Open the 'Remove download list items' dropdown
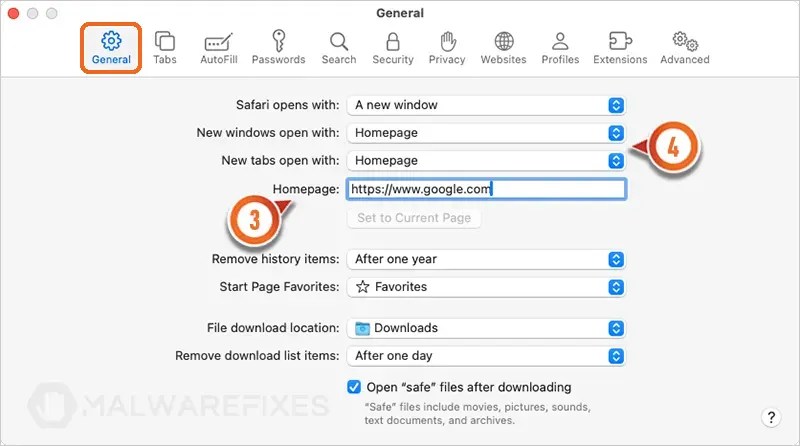Screen dimensions: 800x446 (x=486, y=356)
